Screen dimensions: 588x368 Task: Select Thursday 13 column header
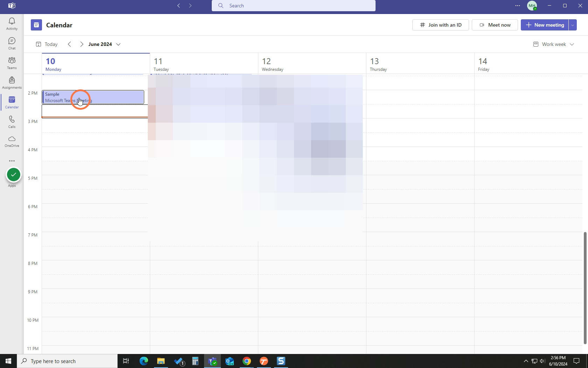[420, 64]
